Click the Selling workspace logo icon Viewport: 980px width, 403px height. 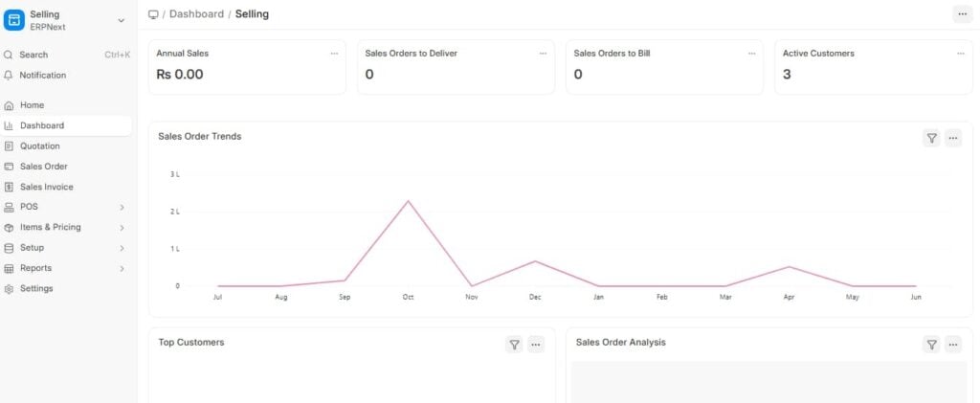(14, 20)
